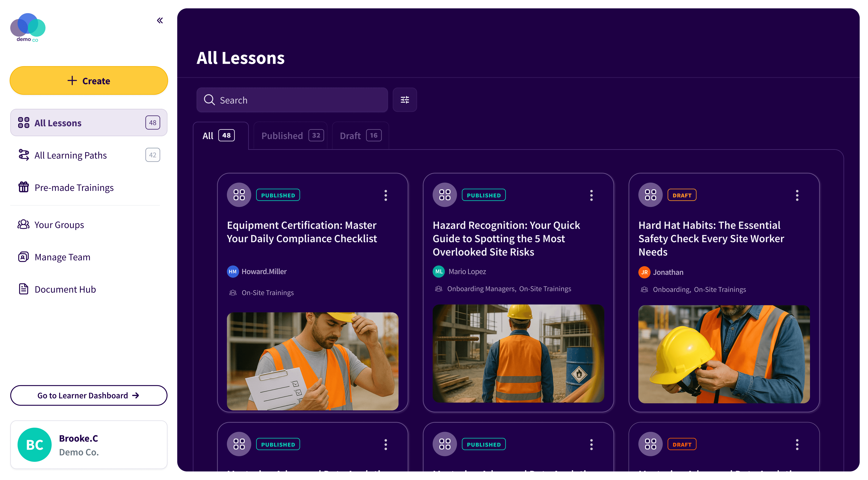Open Brooke.C Demo Co. account card
Viewport: 868px width, 480px height.
click(89, 445)
